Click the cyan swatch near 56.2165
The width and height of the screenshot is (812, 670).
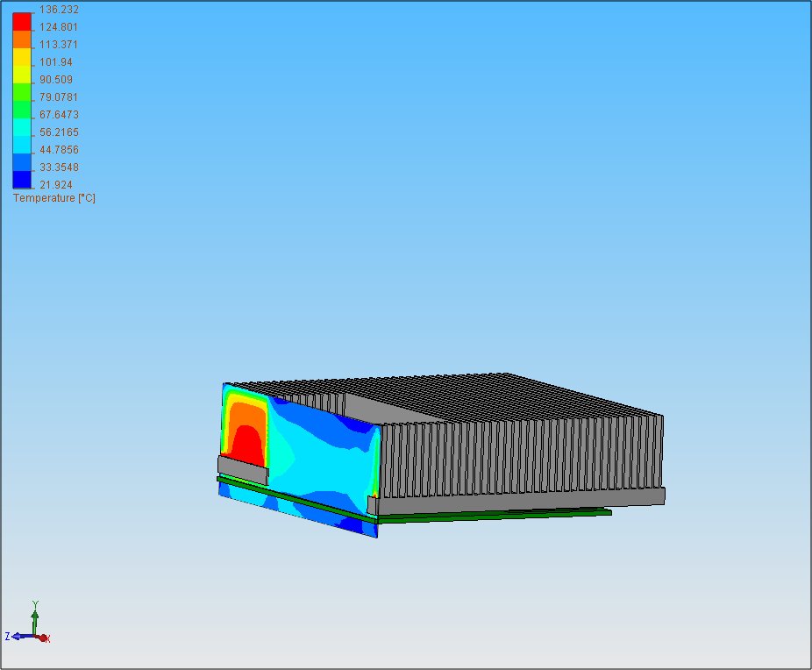tap(22, 127)
